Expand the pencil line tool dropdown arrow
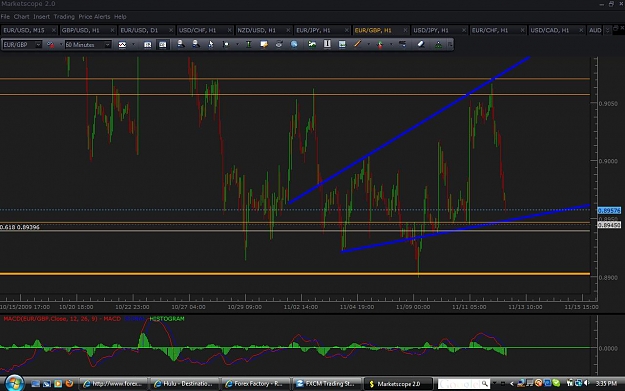 point(368,45)
